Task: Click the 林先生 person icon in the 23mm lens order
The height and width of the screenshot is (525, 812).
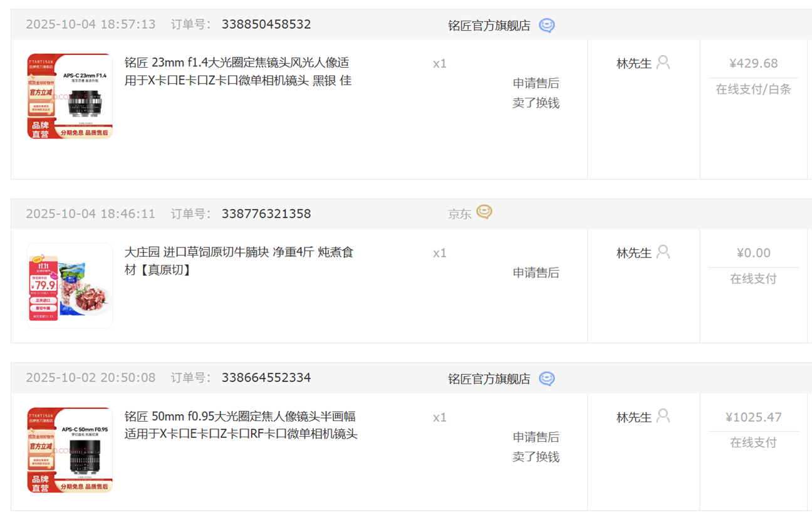Action: pos(663,63)
